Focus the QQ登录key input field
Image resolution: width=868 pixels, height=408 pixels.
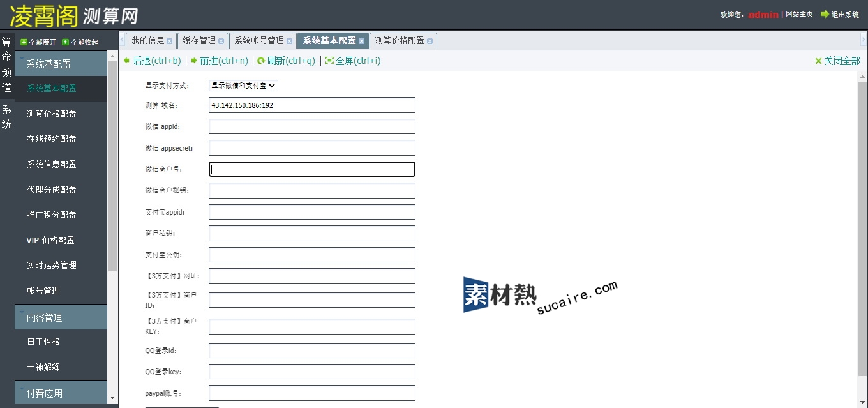point(312,372)
